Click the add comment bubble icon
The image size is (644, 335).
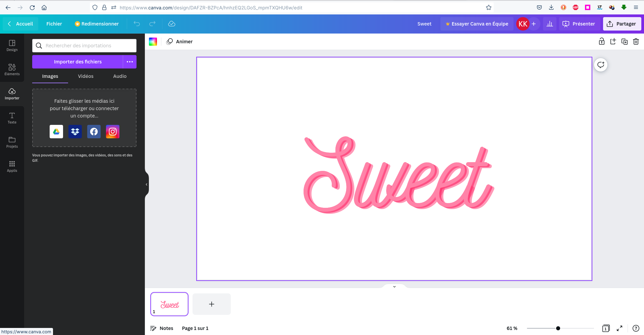click(600, 65)
